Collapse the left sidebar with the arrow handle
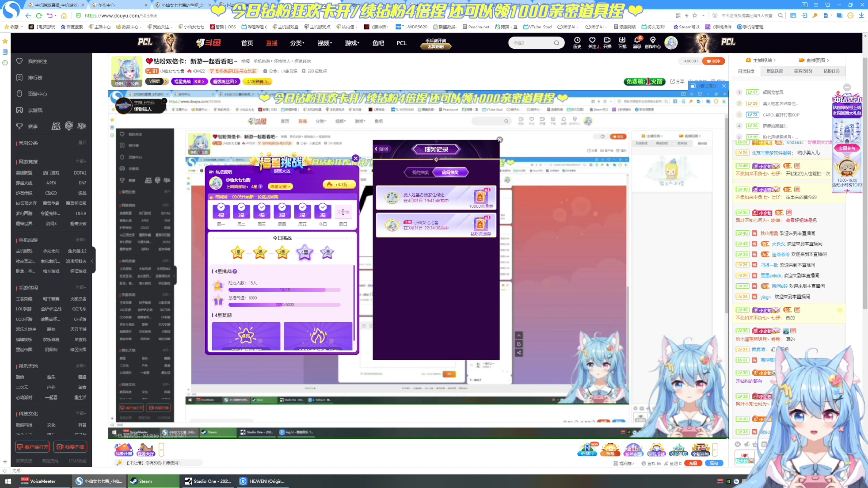 (92, 261)
